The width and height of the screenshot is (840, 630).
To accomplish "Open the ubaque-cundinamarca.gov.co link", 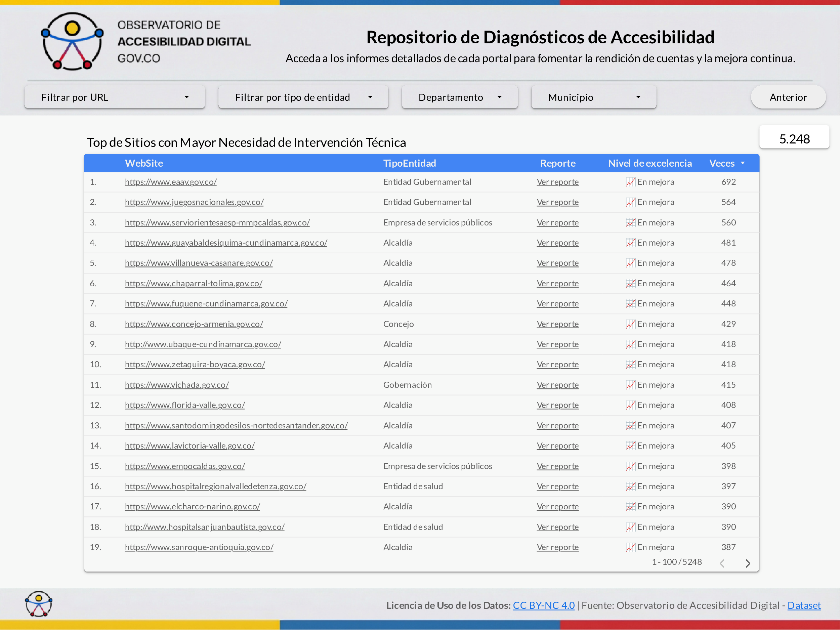I will click(203, 344).
